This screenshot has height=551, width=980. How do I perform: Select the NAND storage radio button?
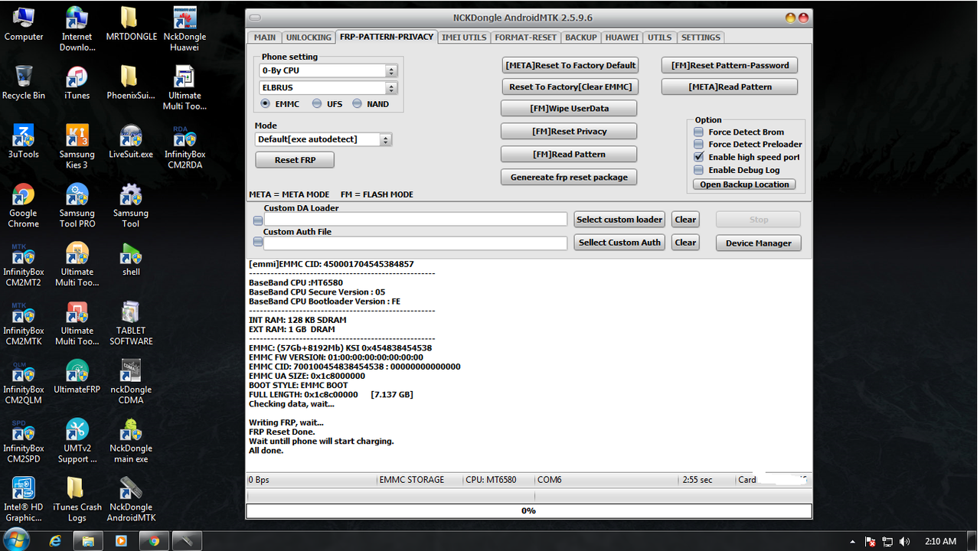click(357, 104)
